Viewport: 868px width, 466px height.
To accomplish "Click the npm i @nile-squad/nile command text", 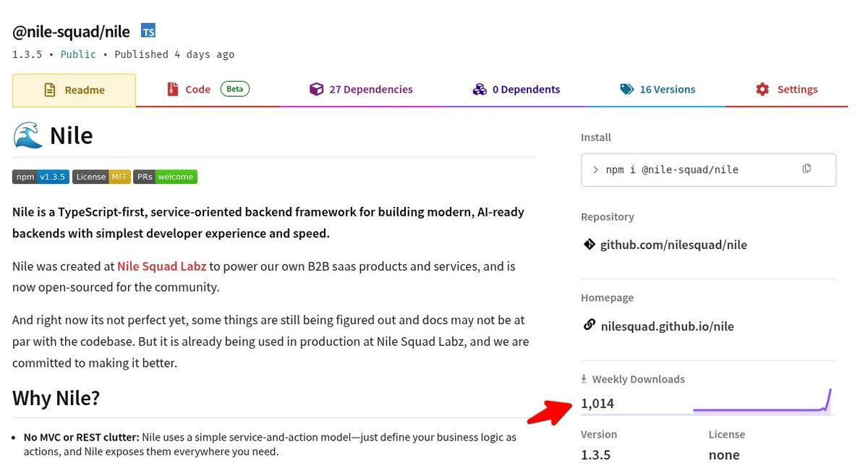I will 672,169.
